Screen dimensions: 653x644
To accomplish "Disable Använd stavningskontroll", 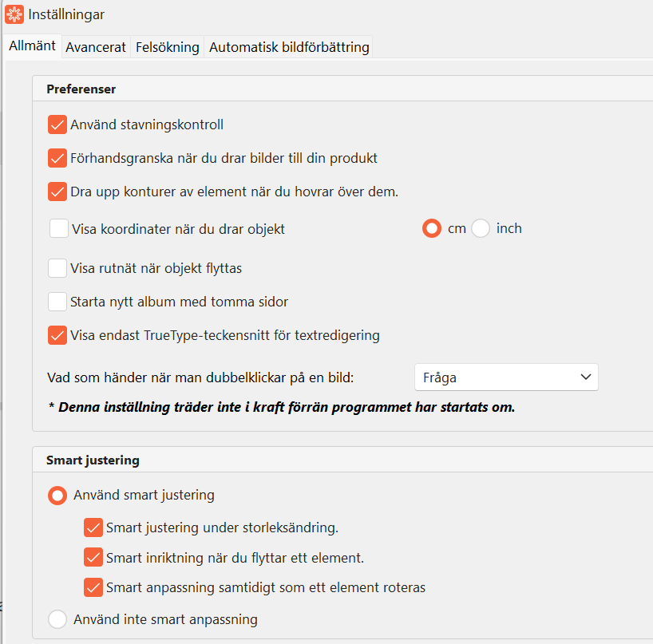I will pyautogui.click(x=57, y=124).
